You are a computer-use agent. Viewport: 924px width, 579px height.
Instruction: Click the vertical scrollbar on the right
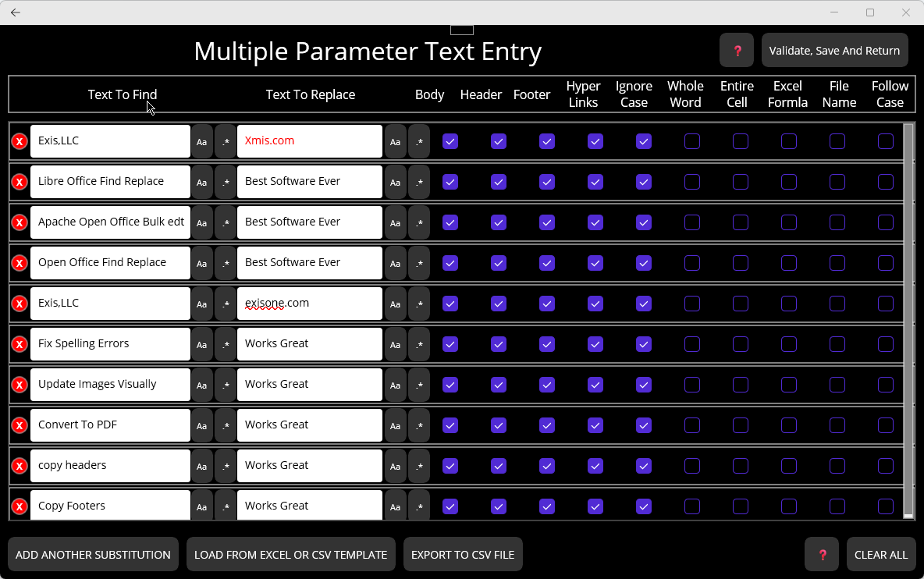908,312
